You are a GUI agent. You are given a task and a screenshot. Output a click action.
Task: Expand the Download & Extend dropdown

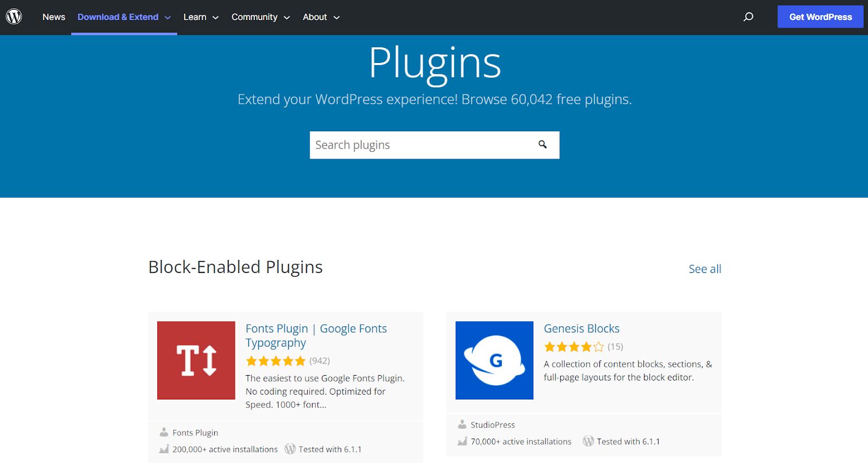tap(168, 17)
